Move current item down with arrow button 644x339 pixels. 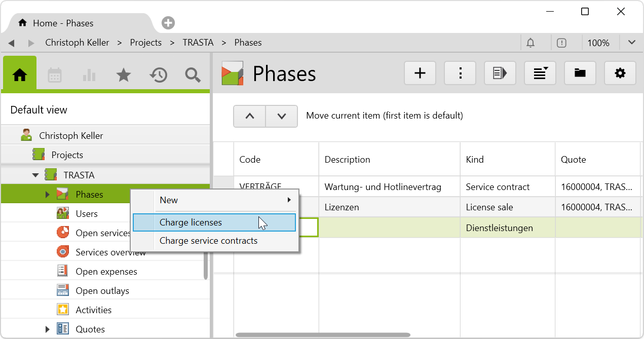(282, 116)
